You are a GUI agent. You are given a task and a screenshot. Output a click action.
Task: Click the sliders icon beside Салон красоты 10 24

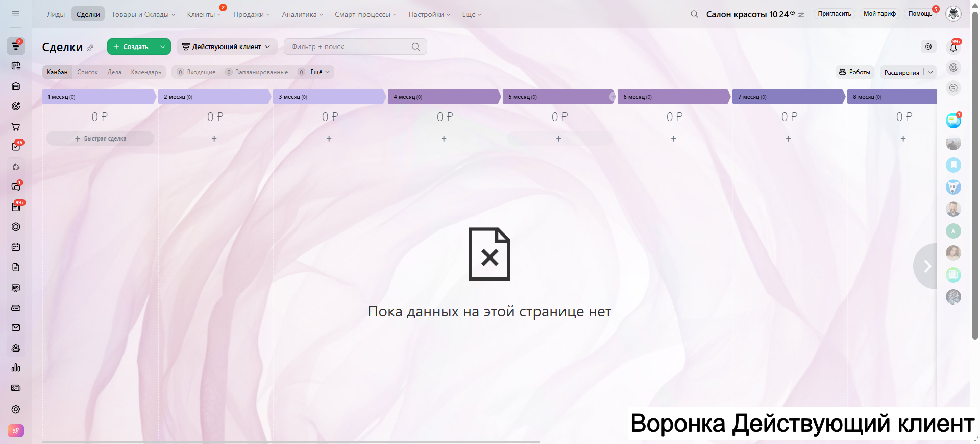801,15
